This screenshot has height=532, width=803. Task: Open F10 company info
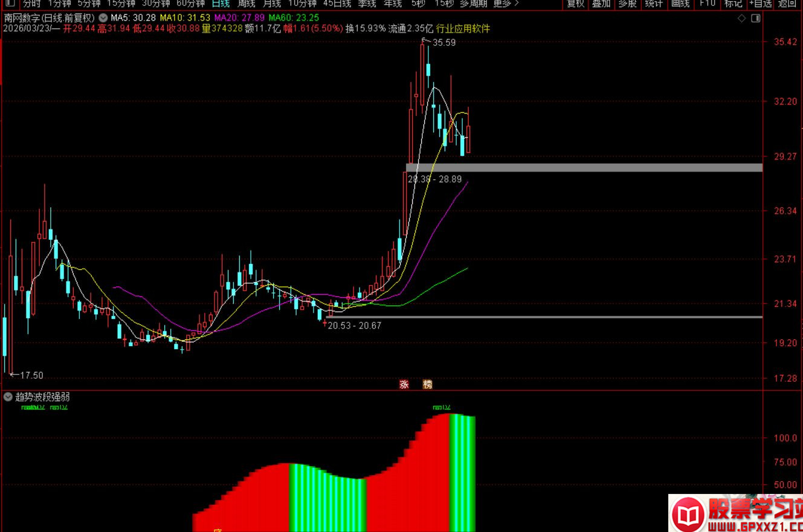click(x=707, y=4)
